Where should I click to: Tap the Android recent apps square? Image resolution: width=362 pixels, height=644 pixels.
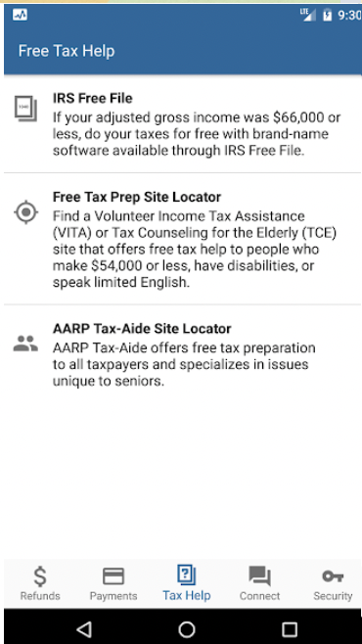290,628
